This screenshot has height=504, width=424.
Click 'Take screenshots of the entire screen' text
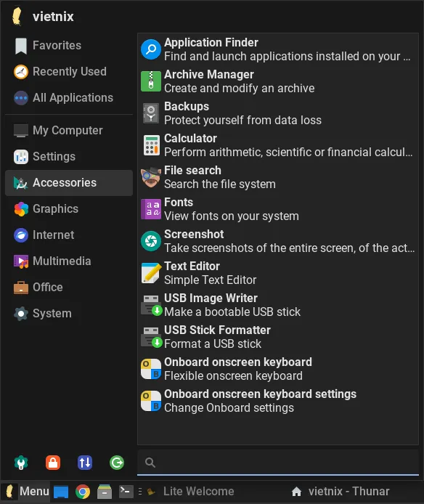click(289, 248)
